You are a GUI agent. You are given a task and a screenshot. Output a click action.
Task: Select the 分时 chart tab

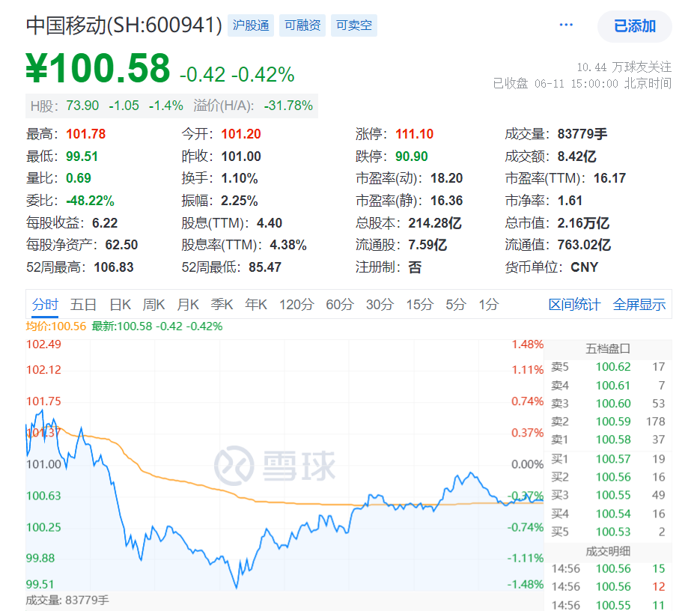click(x=45, y=305)
